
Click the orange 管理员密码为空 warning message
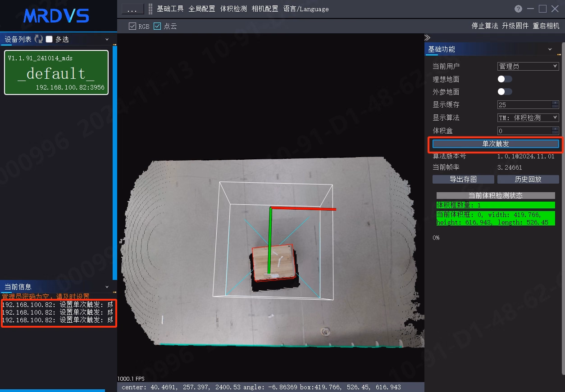point(46,297)
